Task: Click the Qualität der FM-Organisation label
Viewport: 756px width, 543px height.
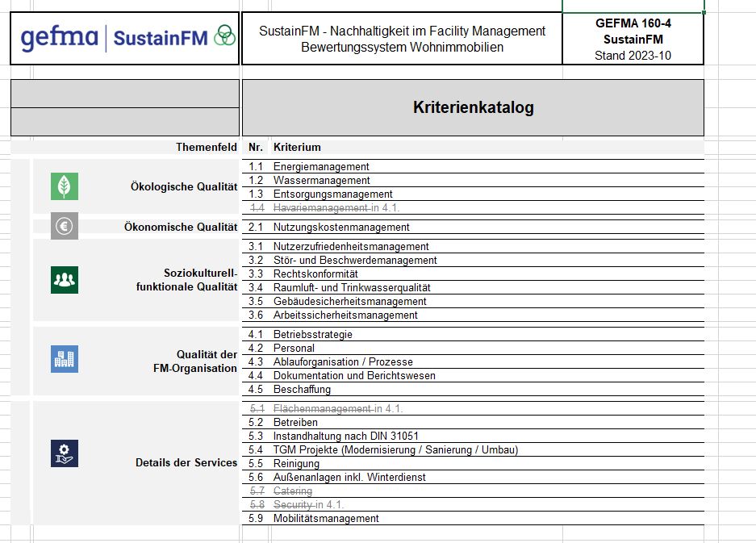Action: (x=195, y=361)
